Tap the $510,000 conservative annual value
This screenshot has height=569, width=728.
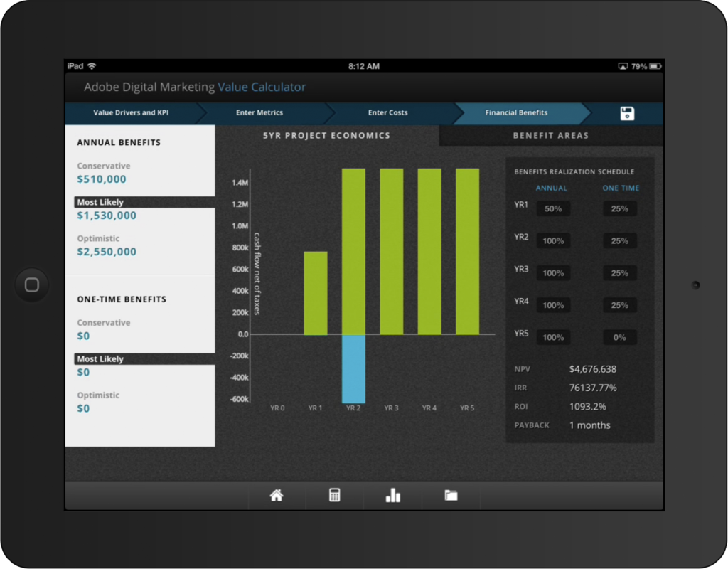(101, 179)
